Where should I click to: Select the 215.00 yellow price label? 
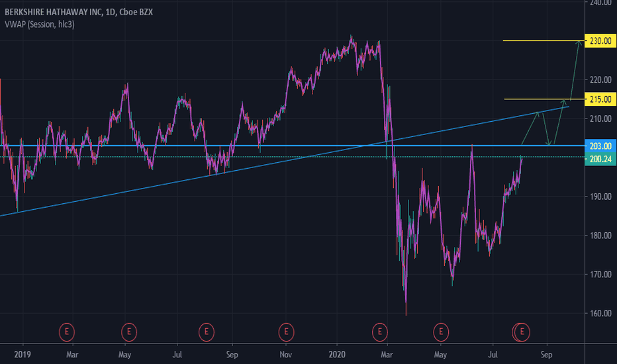(600, 99)
